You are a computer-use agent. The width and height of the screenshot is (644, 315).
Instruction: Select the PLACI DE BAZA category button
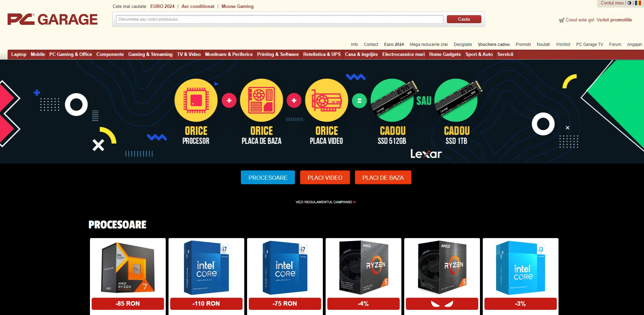coord(383,178)
